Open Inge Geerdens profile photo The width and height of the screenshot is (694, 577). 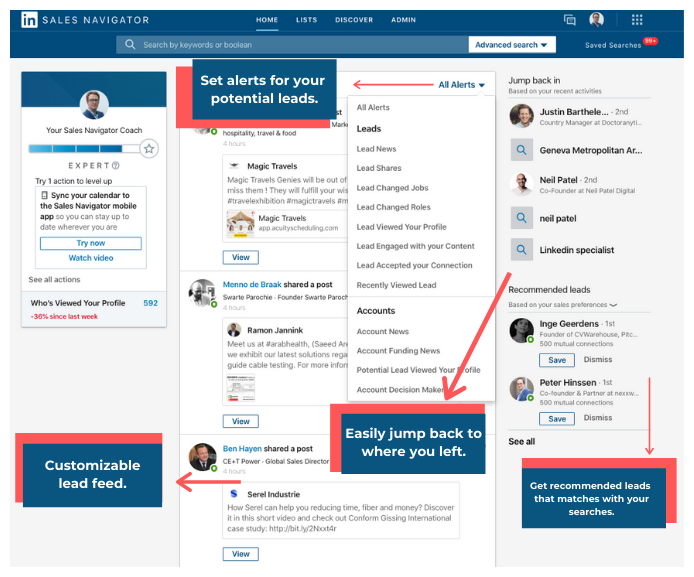pyautogui.click(x=521, y=330)
